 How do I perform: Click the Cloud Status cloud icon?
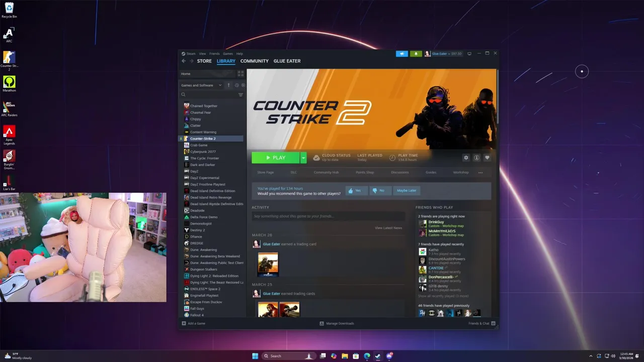pyautogui.click(x=316, y=157)
